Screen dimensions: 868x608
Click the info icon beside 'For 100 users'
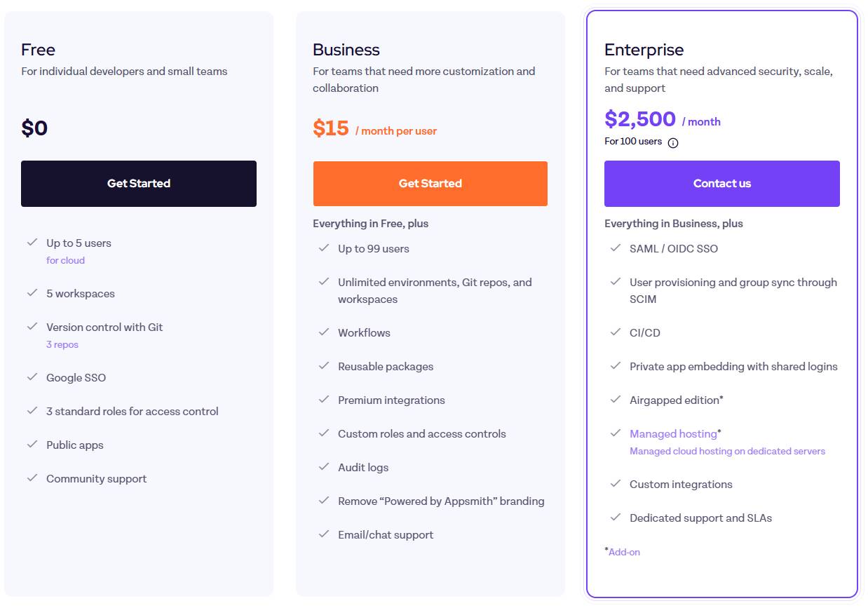pos(672,142)
